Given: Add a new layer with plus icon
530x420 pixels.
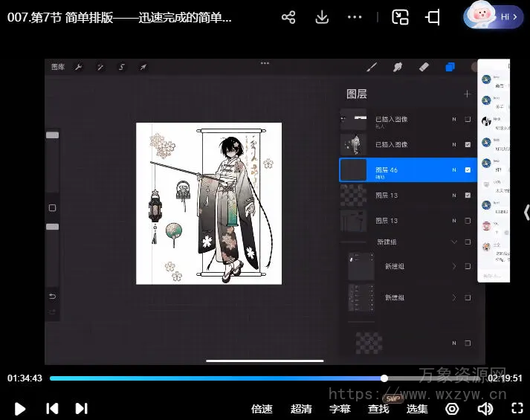Looking at the screenshot, I should pyautogui.click(x=467, y=94).
